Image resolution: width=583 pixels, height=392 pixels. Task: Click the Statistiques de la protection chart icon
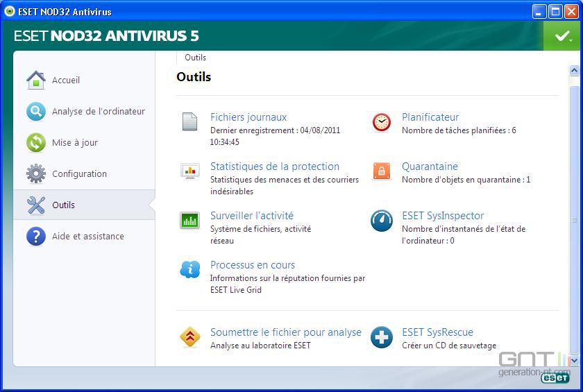pyautogui.click(x=190, y=171)
